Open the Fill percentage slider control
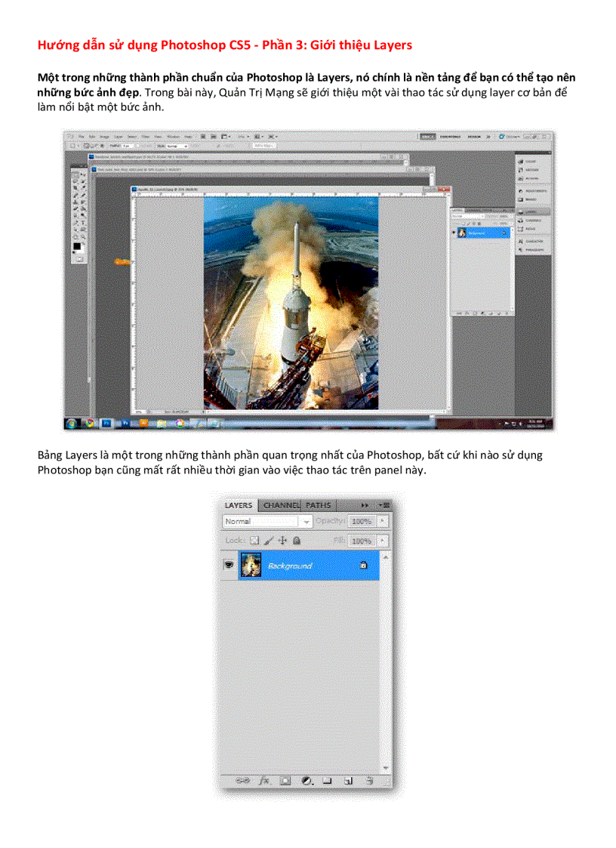This screenshot has width=616, height=848. pos(381,541)
